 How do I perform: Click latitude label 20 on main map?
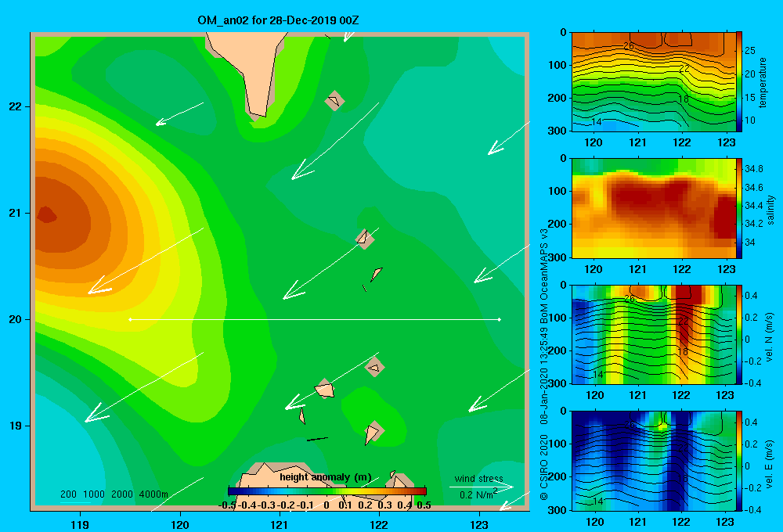pos(16,319)
